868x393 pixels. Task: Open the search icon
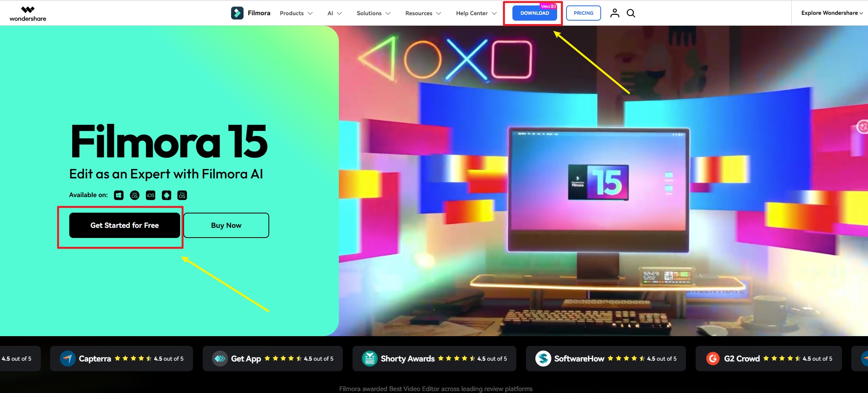[x=631, y=13]
